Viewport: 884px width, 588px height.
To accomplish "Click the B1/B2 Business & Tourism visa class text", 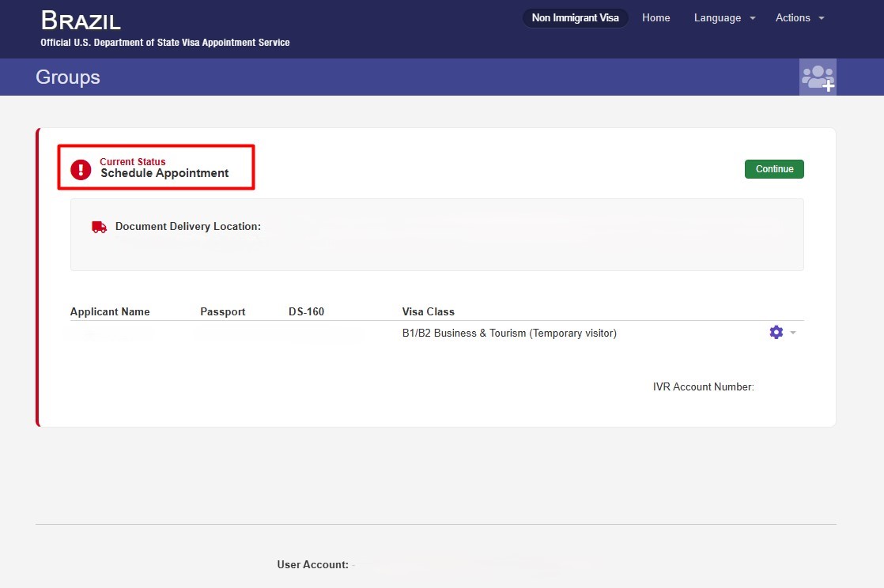I will pos(509,333).
